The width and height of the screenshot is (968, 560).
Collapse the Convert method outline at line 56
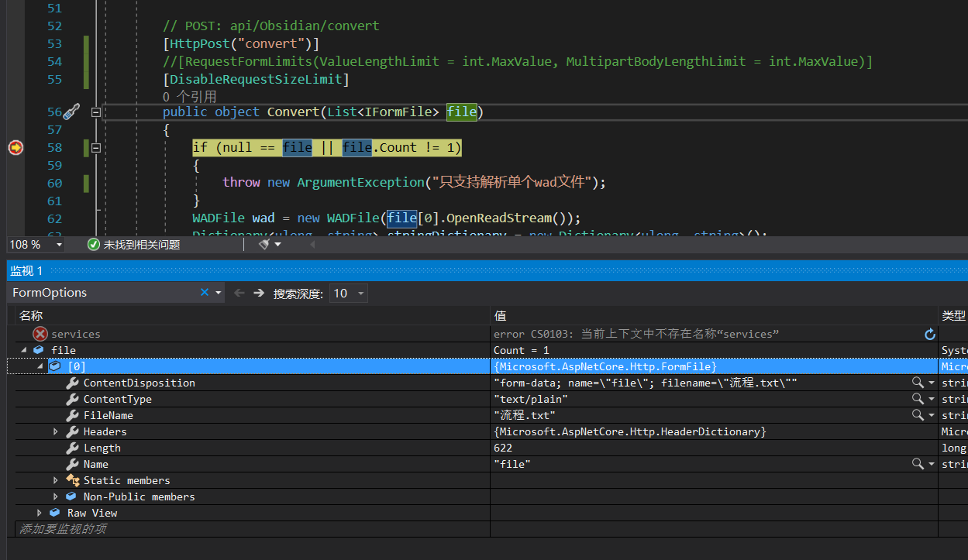click(96, 112)
